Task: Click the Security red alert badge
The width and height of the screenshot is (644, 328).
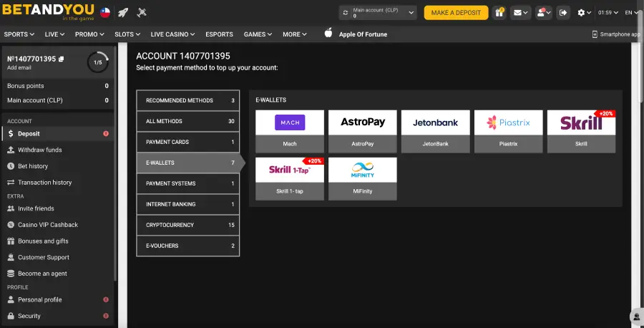Action: click(x=106, y=316)
